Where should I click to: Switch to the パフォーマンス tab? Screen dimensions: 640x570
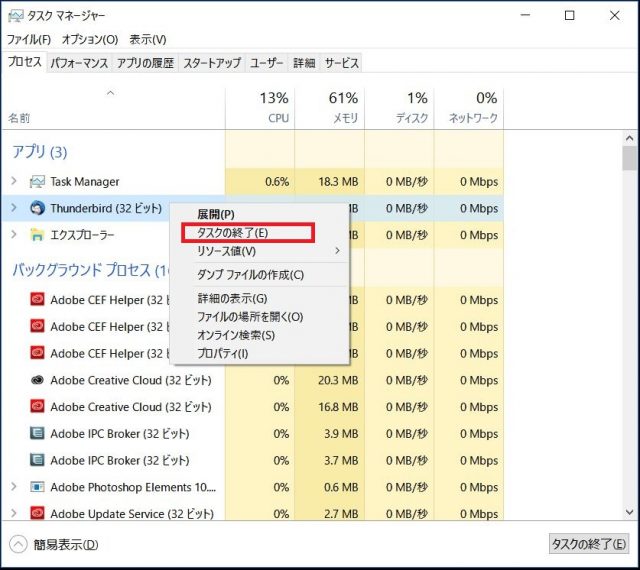click(x=79, y=63)
